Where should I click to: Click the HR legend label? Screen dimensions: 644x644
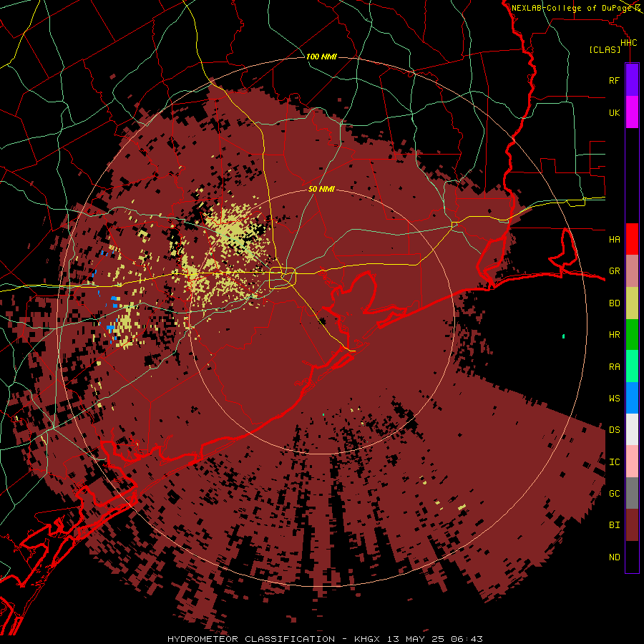point(615,335)
